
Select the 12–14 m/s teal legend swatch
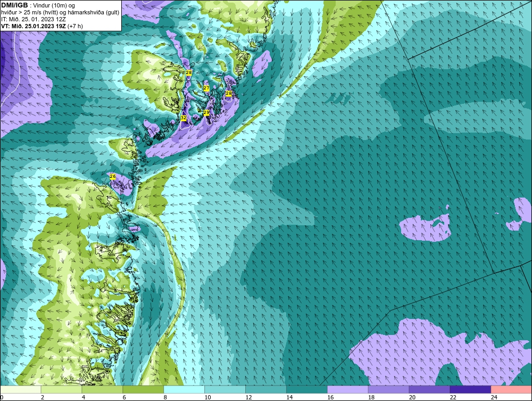pos(266,389)
